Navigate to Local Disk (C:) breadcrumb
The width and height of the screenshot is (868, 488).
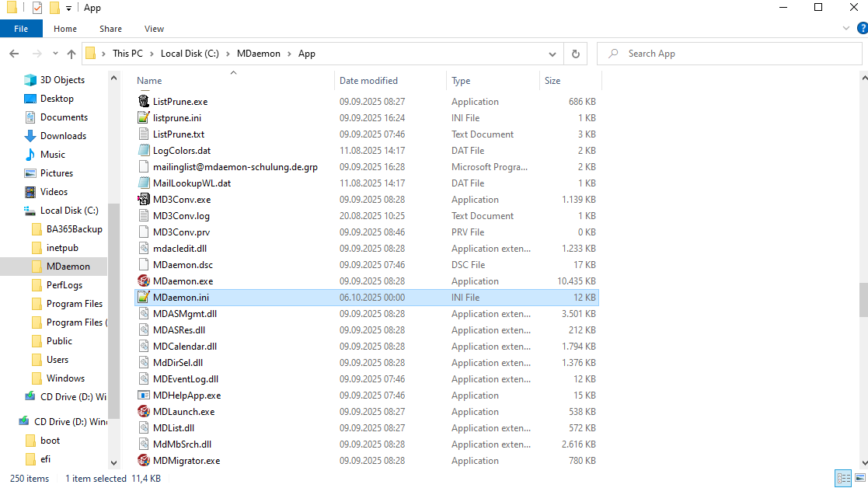pos(183,54)
